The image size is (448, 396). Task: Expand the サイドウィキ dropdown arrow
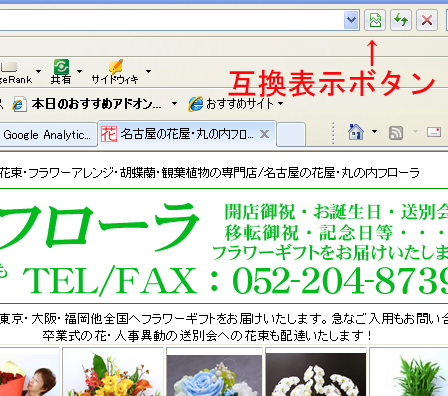coord(148,71)
